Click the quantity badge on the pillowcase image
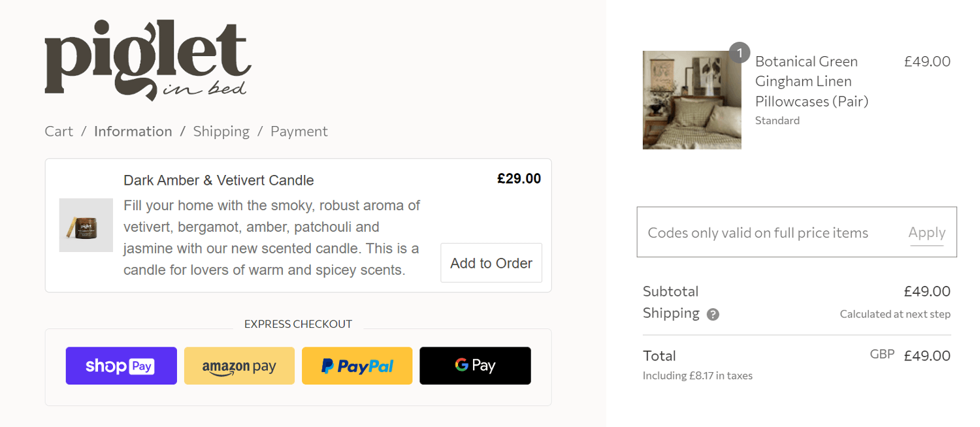This screenshot has height=427, width=980. click(740, 53)
